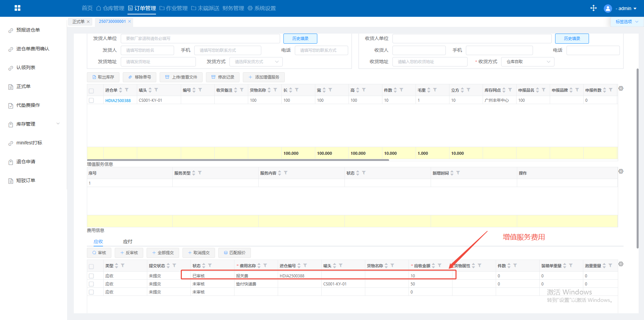Switch to the 应付 tab
The width and height of the screenshot is (644, 320).
tap(127, 241)
